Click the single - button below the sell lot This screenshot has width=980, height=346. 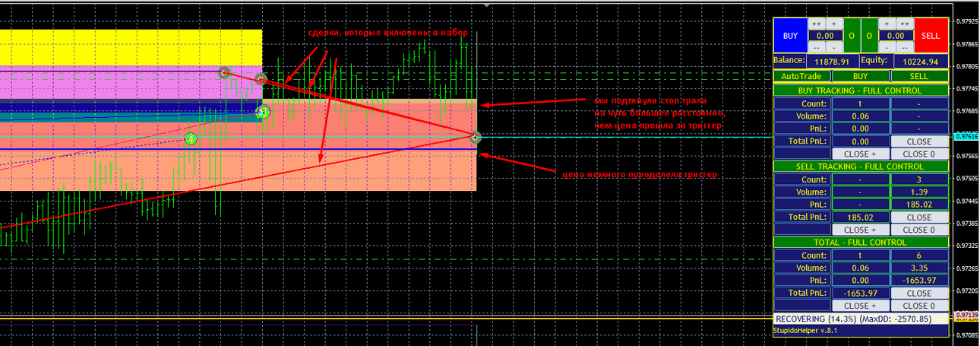887,47
